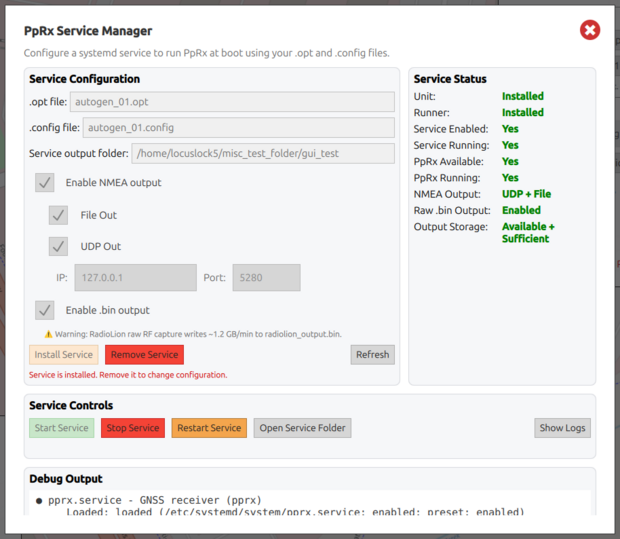This screenshot has height=539, width=620.
Task: Click the PpRx Running 'Yes' value
Action: click(510, 178)
